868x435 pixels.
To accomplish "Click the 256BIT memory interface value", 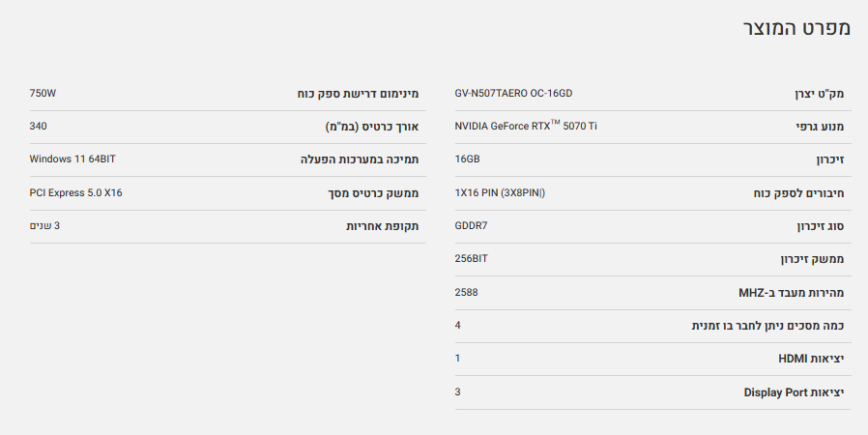I will (x=471, y=258).
